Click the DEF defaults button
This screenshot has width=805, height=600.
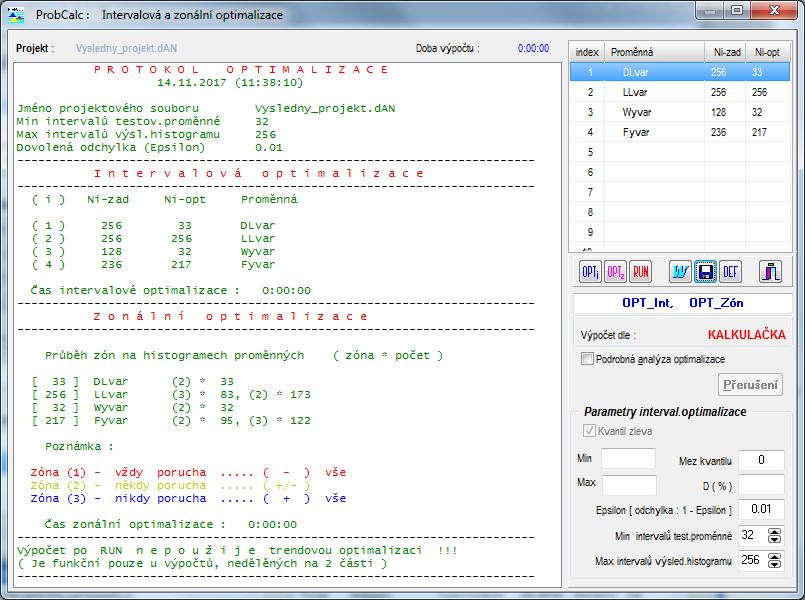(730, 272)
